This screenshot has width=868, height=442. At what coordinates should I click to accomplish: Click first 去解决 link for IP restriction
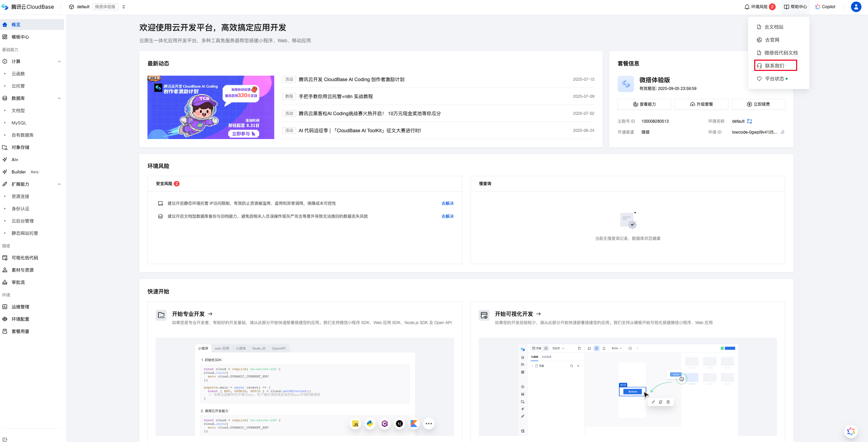tap(447, 203)
